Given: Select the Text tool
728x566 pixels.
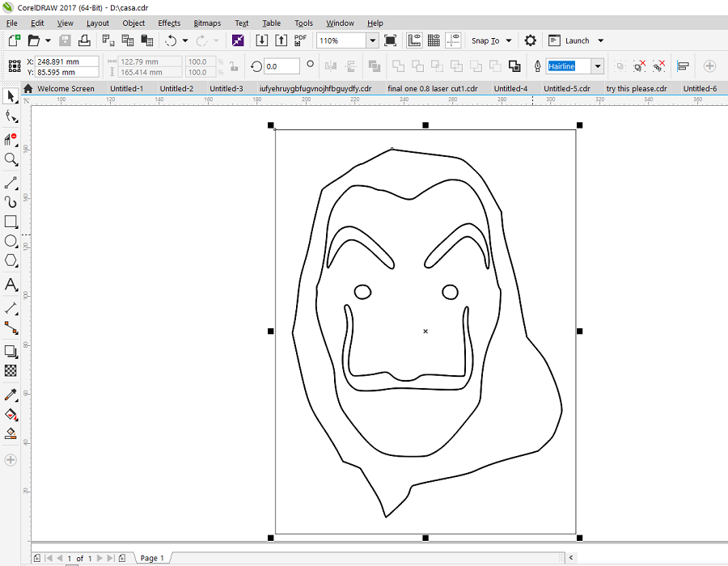Looking at the screenshot, I should tap(11, 285).
